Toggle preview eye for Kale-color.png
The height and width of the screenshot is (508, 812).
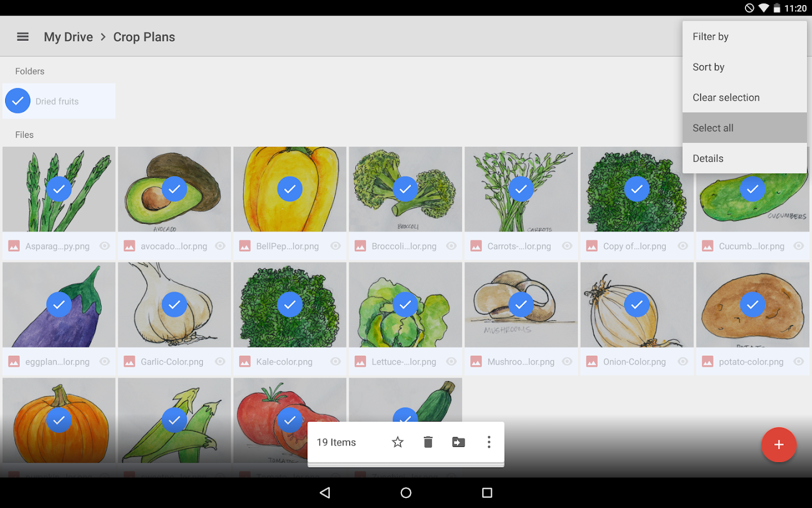pyautogui.click(x=336, y=361)
